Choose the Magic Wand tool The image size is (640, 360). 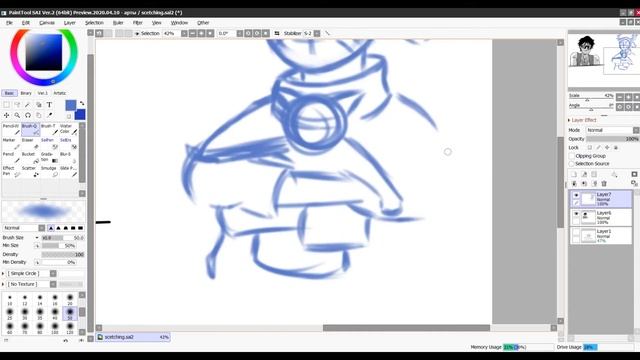[x=28, y=105]
